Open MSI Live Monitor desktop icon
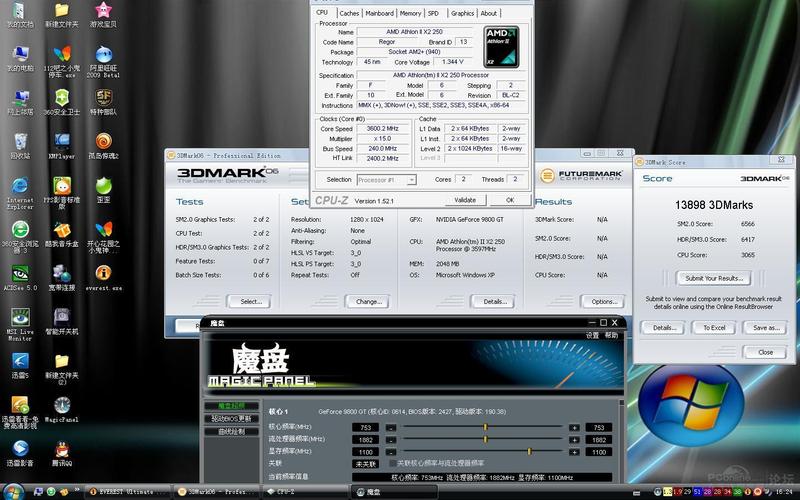800x500 pixels. (20, 324)
